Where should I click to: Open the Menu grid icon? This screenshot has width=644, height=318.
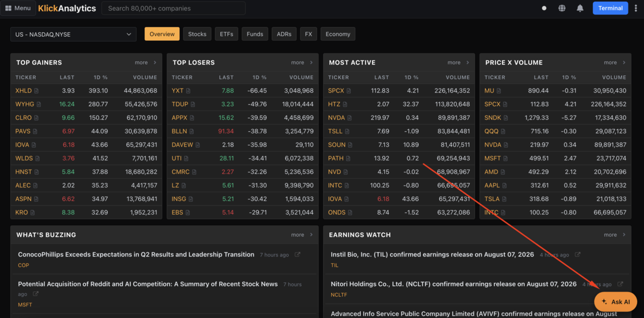point(8,8)
